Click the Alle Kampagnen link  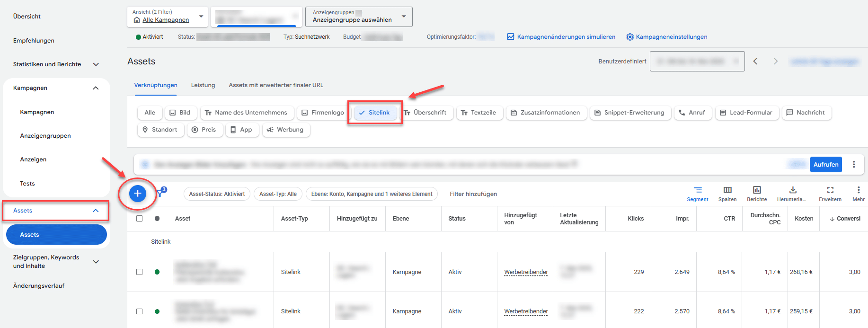[x=166, y=20]
